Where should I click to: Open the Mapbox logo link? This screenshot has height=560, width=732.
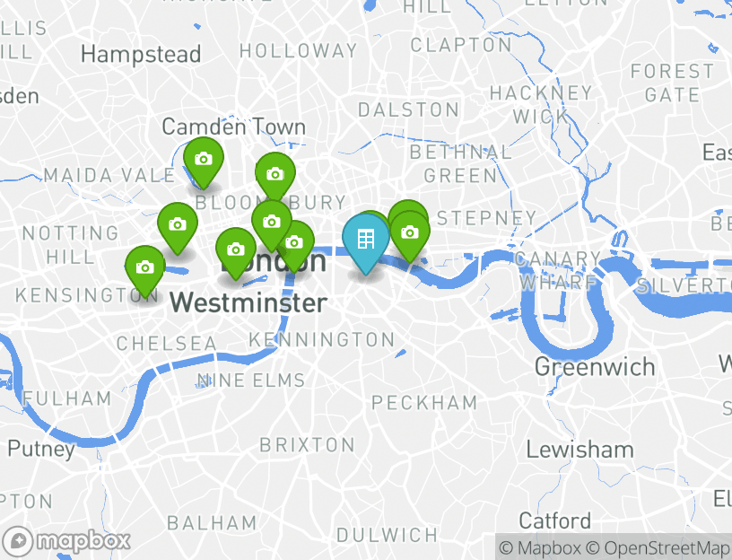click(x=65, y=542)
